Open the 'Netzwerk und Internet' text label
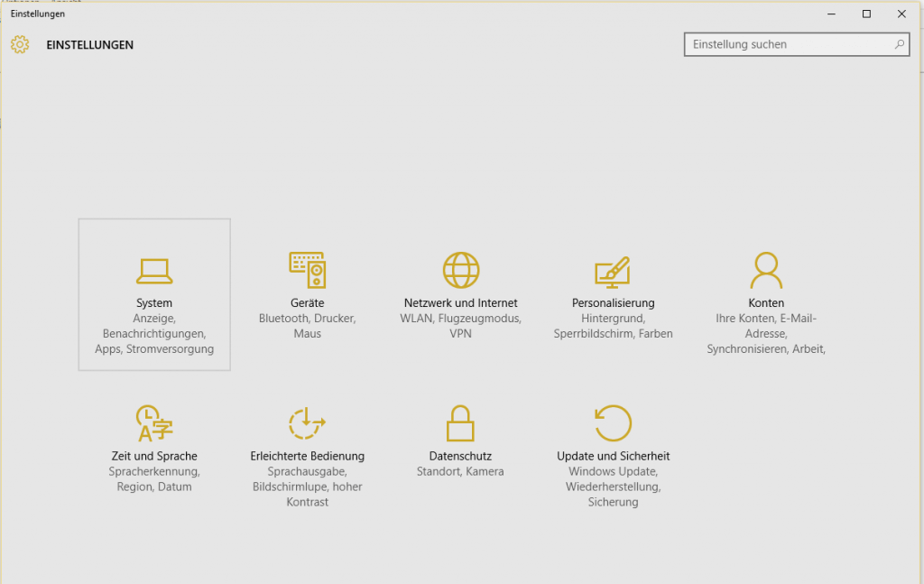 [x=461, y=303]
